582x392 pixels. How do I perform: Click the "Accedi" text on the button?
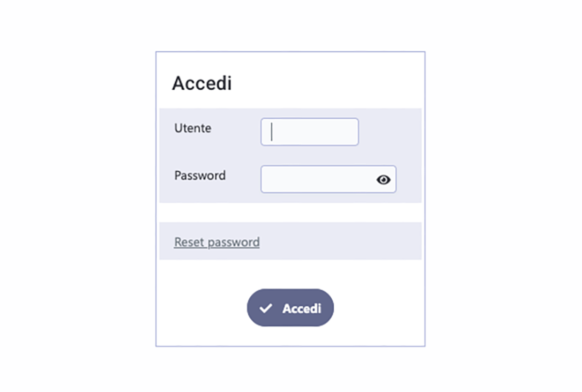(302, 309)
